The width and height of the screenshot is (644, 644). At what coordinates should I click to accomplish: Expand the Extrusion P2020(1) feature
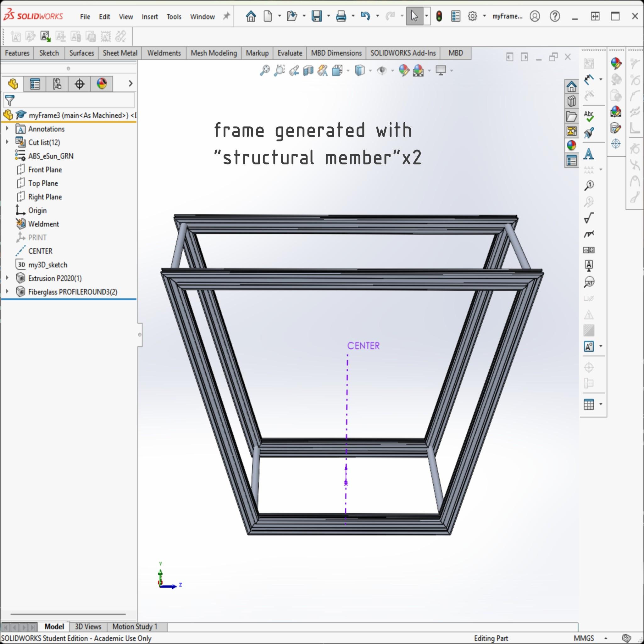click(7, 278)
